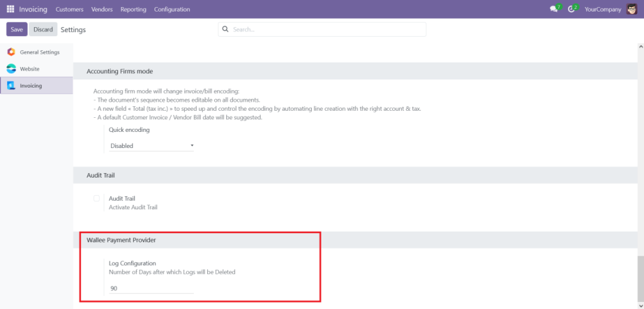This screenshot has width=644, height=309.
Task: Open the conversations chat bubble icon
Action: pyautogui.click(x=553, y=9)
